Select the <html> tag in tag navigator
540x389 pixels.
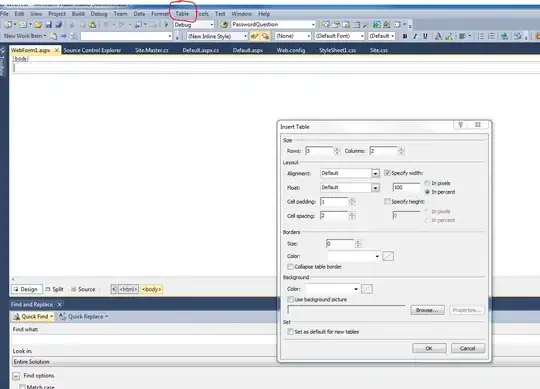click(x=128, y=289)
